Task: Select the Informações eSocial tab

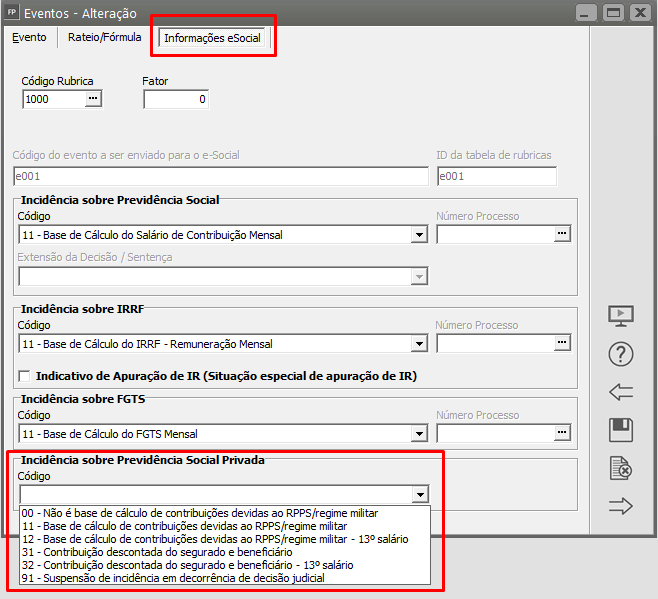Action: tap(212, 38)
